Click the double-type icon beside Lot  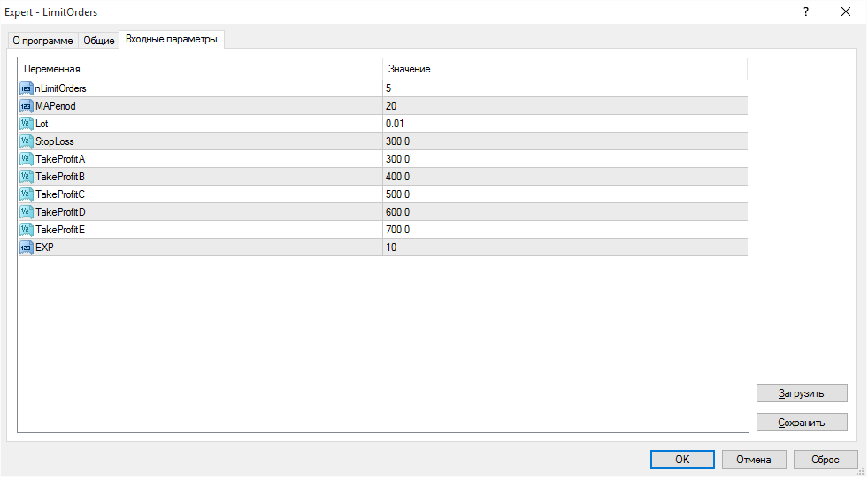tap(26, 124)
